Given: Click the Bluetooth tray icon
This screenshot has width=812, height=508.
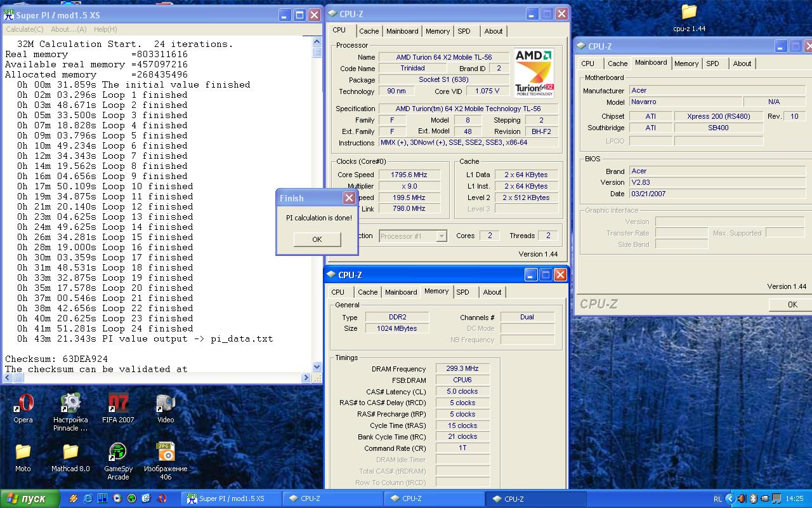Looking at the screenshot, I should [754, 498].
